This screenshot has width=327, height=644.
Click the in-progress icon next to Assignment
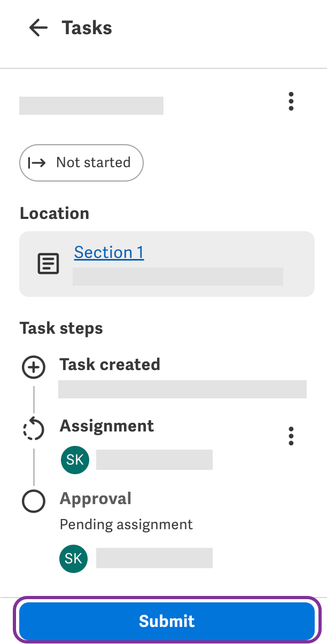33,429
